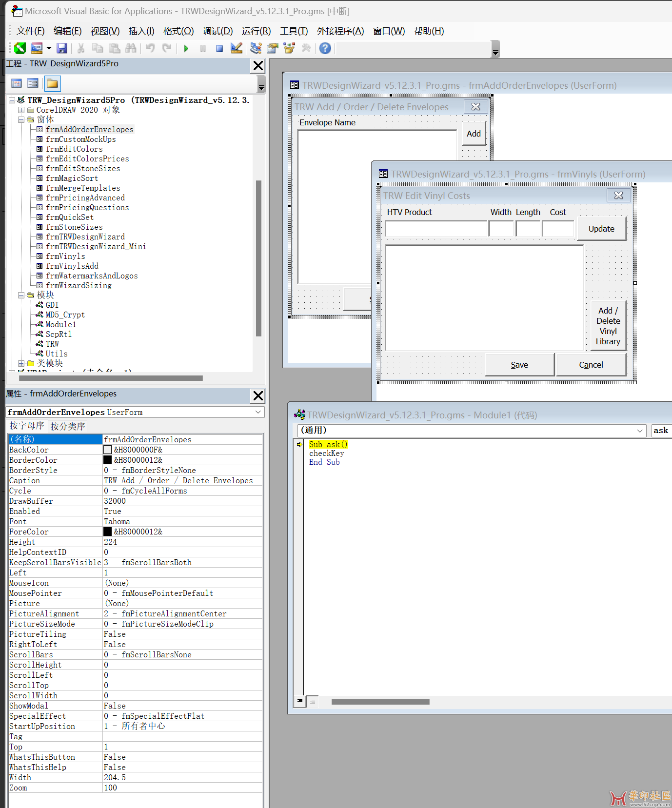Click the BorderColor black swatch value
The height and width of the screenshot is (808, 672).
click(108, 460)
